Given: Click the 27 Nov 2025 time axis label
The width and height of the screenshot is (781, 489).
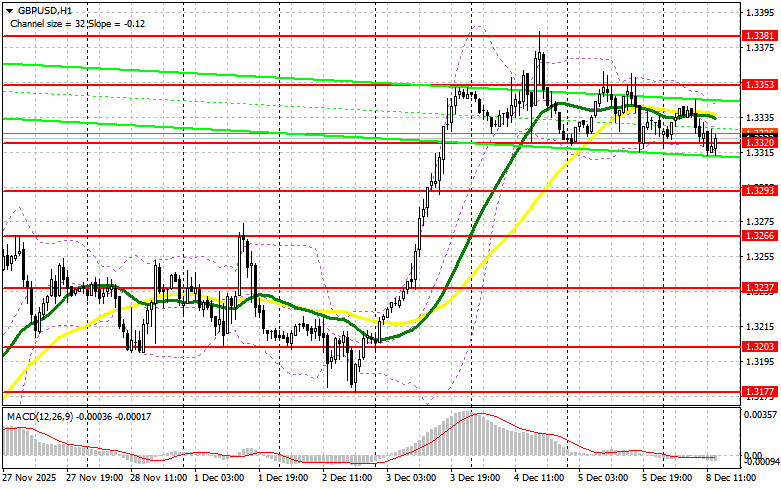Looking at the screenshot, I should click(x=29, y=478).
